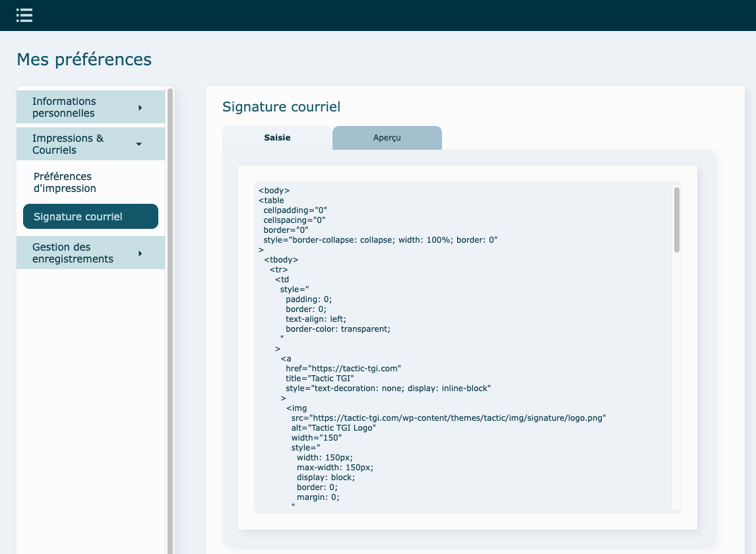The image size is (756, 554).
Task: Open the hamburger menu in top bar
Action: (24, 15)
